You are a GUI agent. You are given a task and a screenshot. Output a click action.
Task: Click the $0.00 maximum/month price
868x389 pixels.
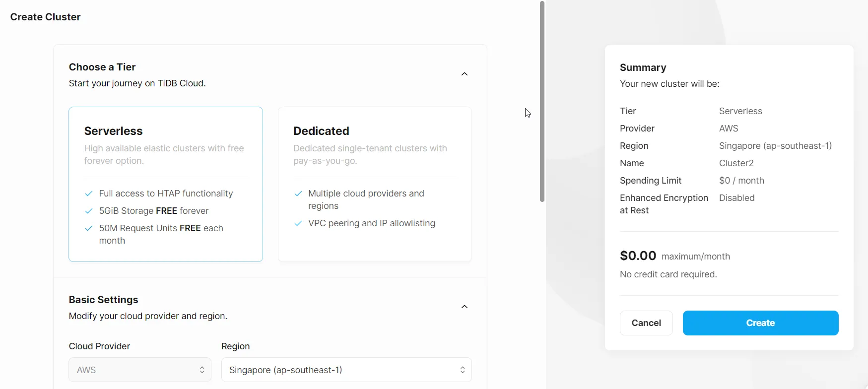[638, 256]
